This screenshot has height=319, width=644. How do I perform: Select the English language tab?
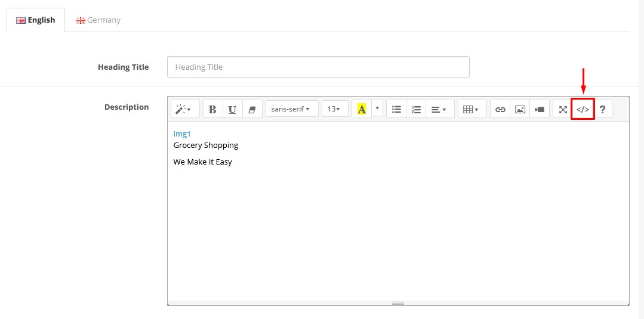coord(36,20)
